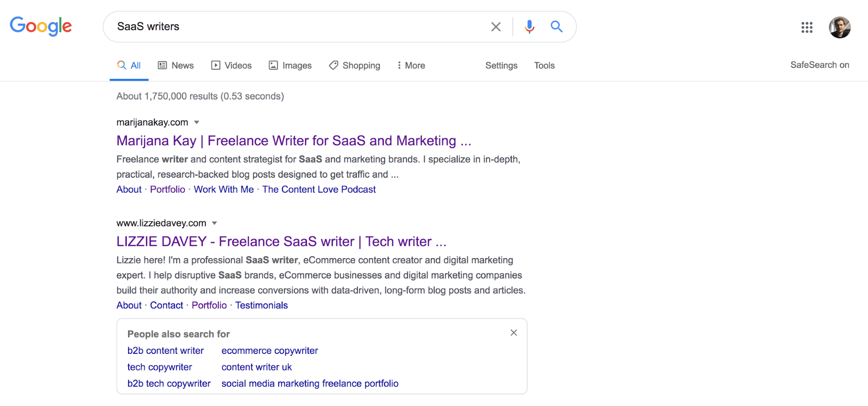The image size is (868, 406).
Task: Expand marijanakay.com result options arrow
Action: (x=197, y=123)
